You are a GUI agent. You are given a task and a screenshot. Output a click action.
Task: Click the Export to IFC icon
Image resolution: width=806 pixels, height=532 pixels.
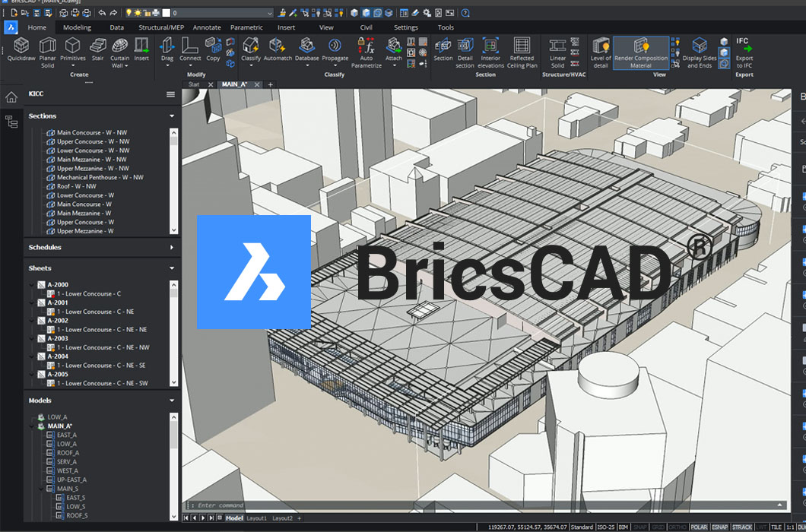(744, 50)
